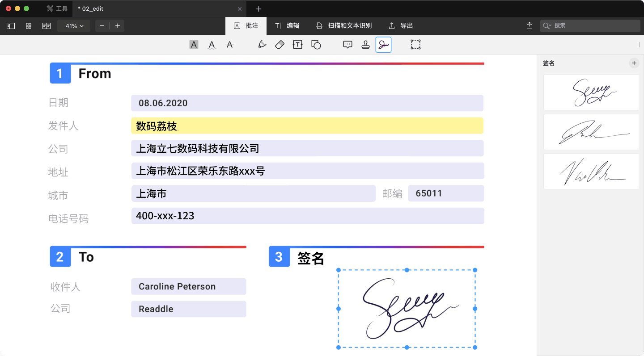This screenshot has width=644, height=356.
Task: Choose the pen drawing tool
Action: tap(263, 45)
